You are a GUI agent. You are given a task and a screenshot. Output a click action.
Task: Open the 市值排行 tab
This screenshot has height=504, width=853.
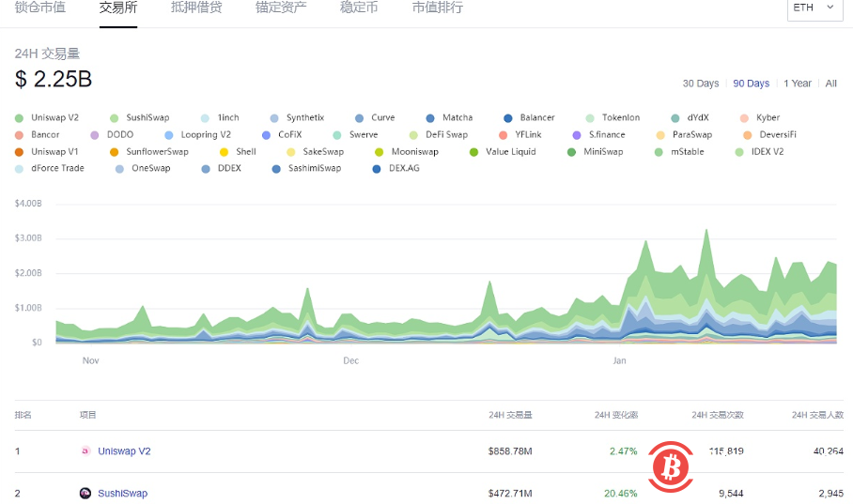(x=438, y=8)
